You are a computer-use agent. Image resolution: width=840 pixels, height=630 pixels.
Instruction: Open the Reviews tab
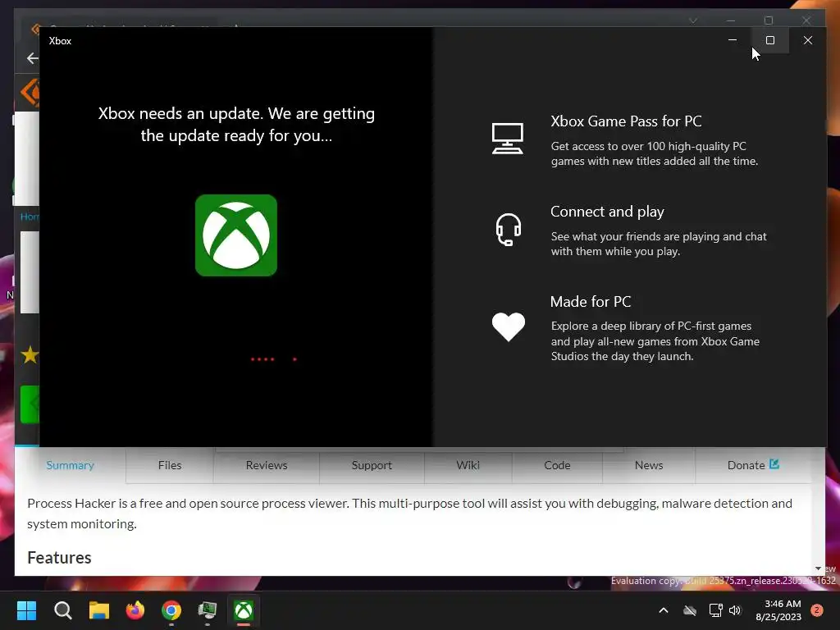(267, 465)
